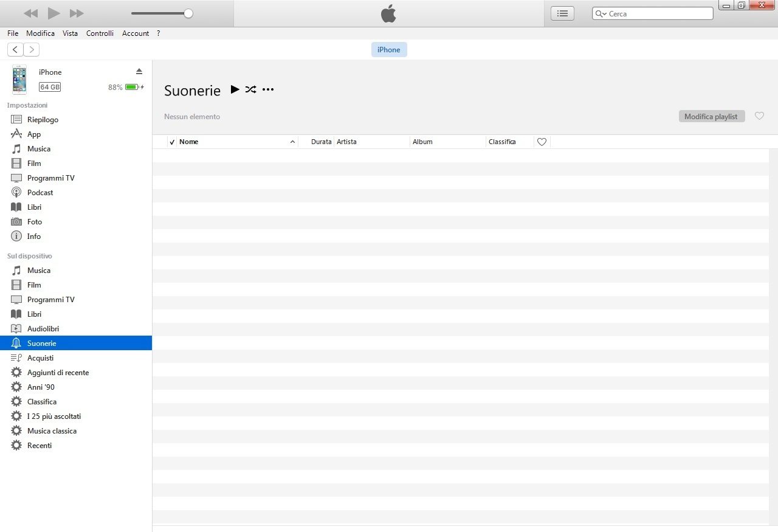Screen dimensions: 778x532
Task: Select Musica under Impostazioni
Action: [76, 149]
